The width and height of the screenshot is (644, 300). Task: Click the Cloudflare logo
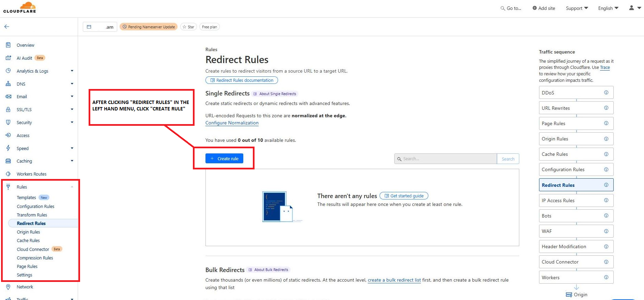pyautogui.click(x=20, y=7)
